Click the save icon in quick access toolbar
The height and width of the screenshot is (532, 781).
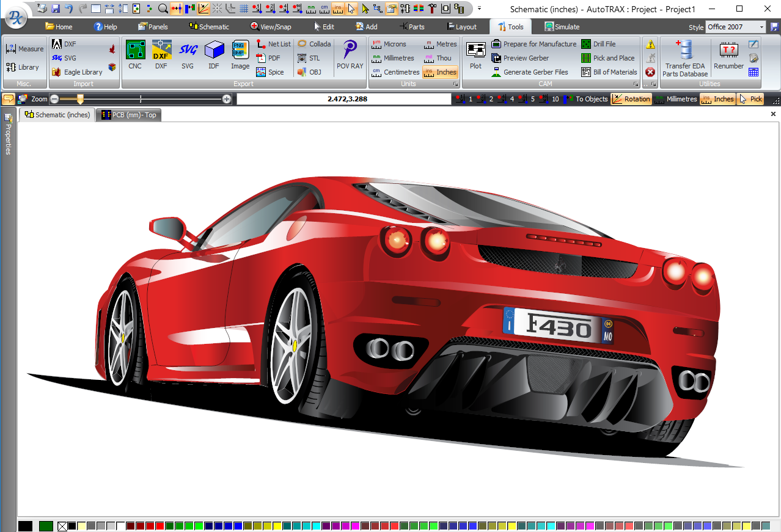56,9
